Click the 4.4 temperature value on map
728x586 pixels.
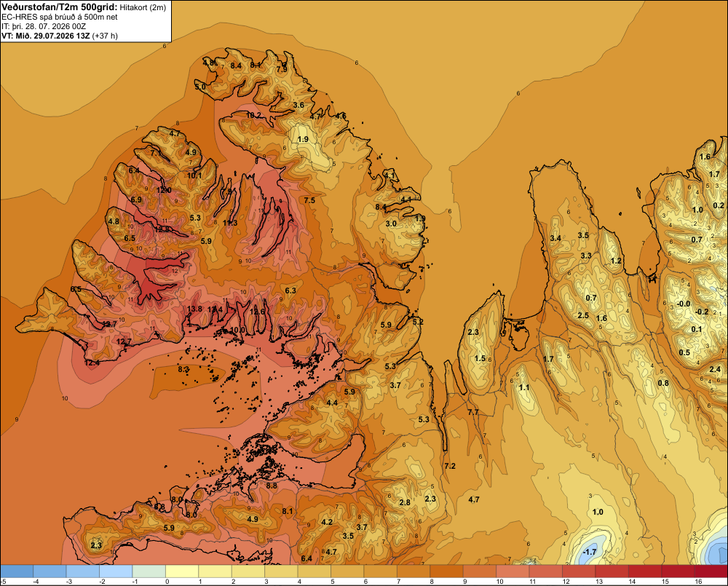point(332,403)
